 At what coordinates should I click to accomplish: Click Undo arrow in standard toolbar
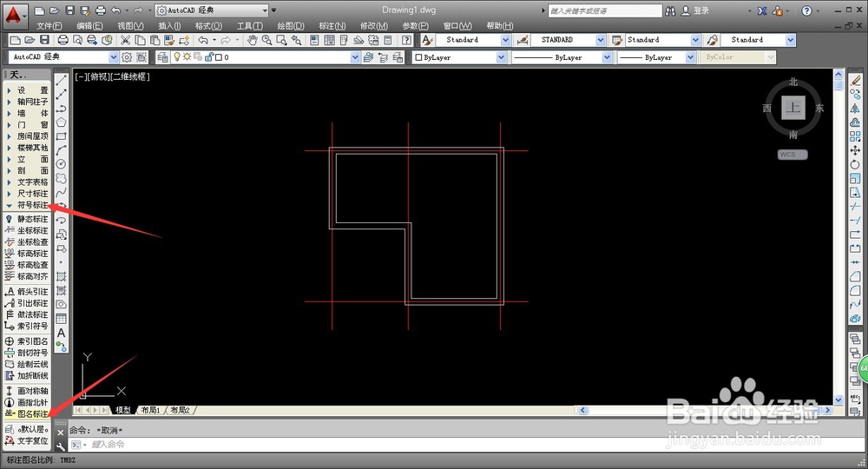pyautogui.click(x=203, y=40)
